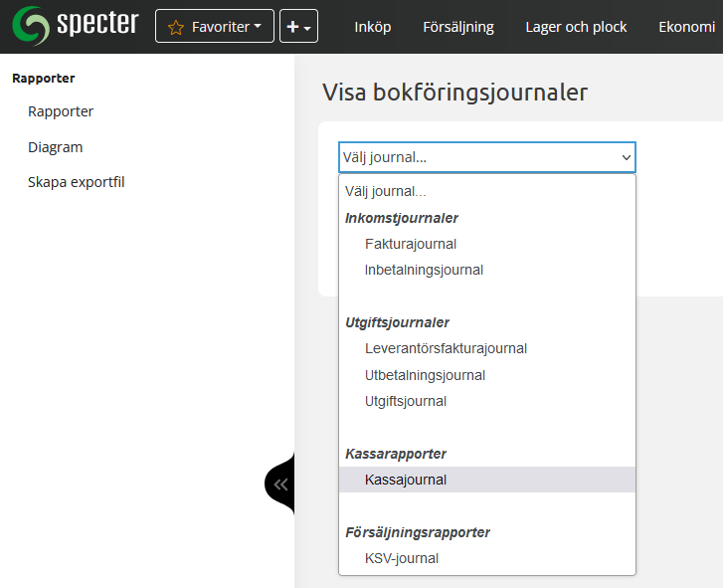Go to Rapporter in the sidebar

tap(61, 111)
